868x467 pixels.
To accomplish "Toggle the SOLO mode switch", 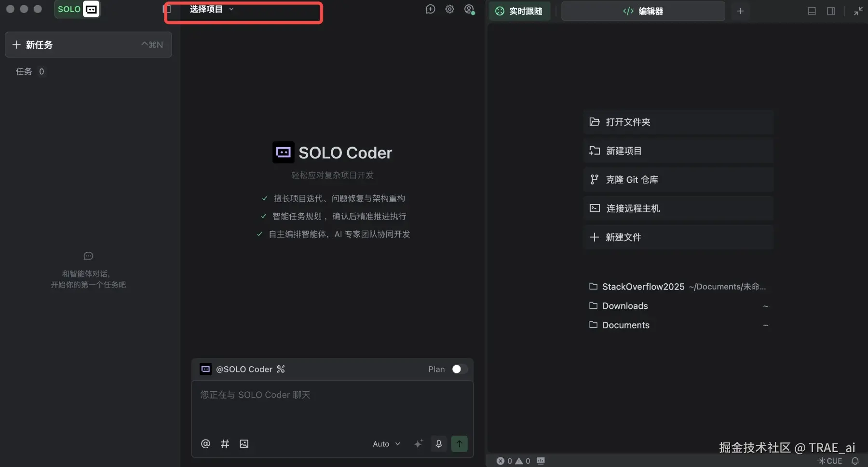I will tap(77, 9).
